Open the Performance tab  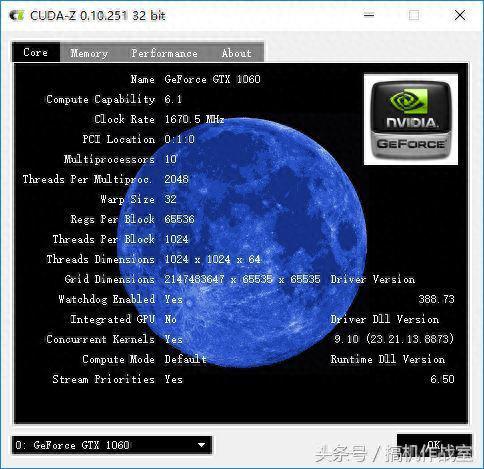pos(164,53)
